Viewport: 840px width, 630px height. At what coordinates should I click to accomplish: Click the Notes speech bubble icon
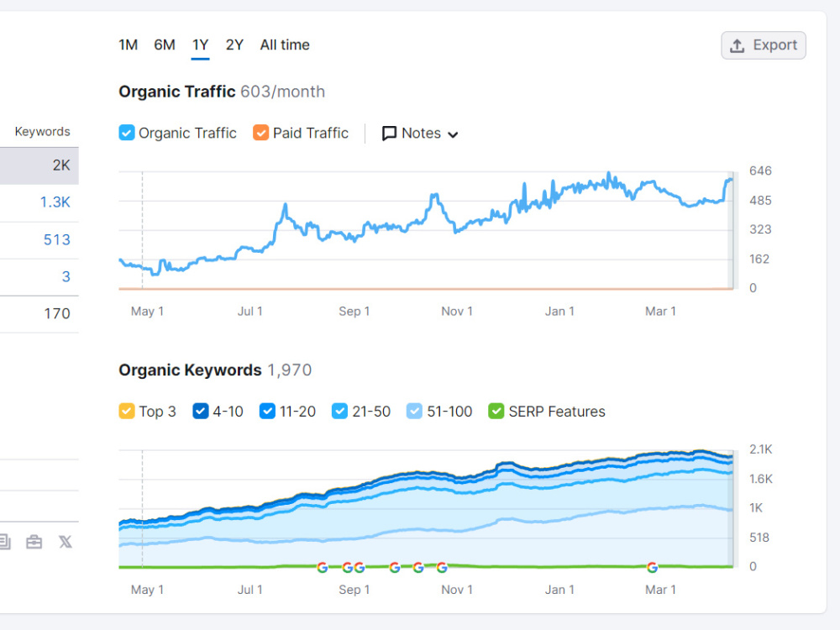coord(389,133)
